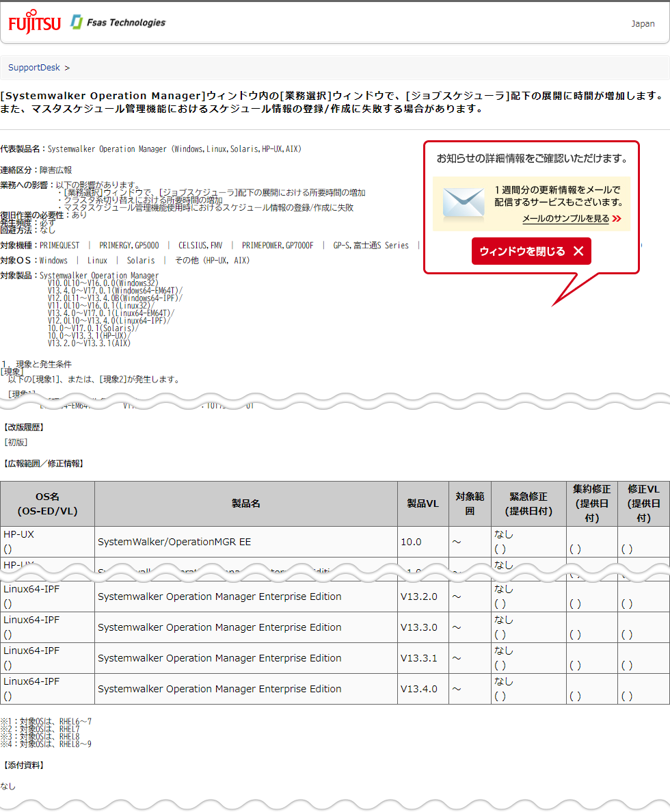Click the 緊急修正 (提供日付) column header
This screenshot has width=670, height=812.
click(528, 504)
